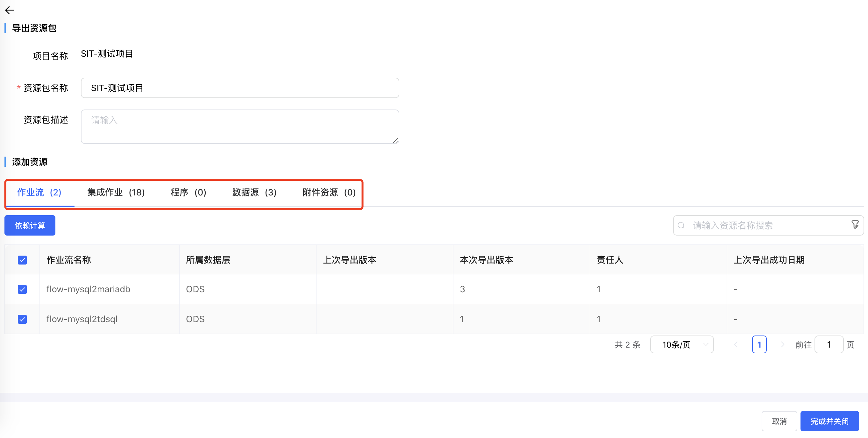
Task: Go to previous page arrow
Action: [736, 344]
